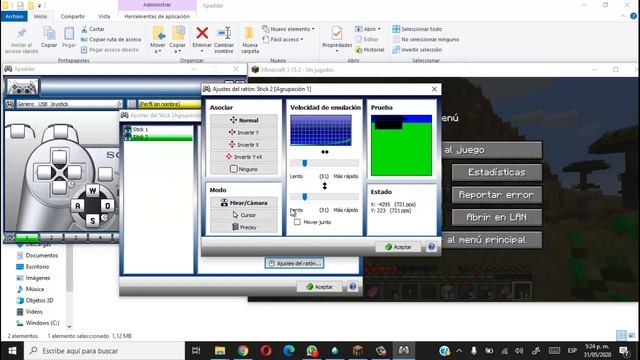Select Ninguno under Asociar
The image size is (640, 360).
tap(244, 169)
